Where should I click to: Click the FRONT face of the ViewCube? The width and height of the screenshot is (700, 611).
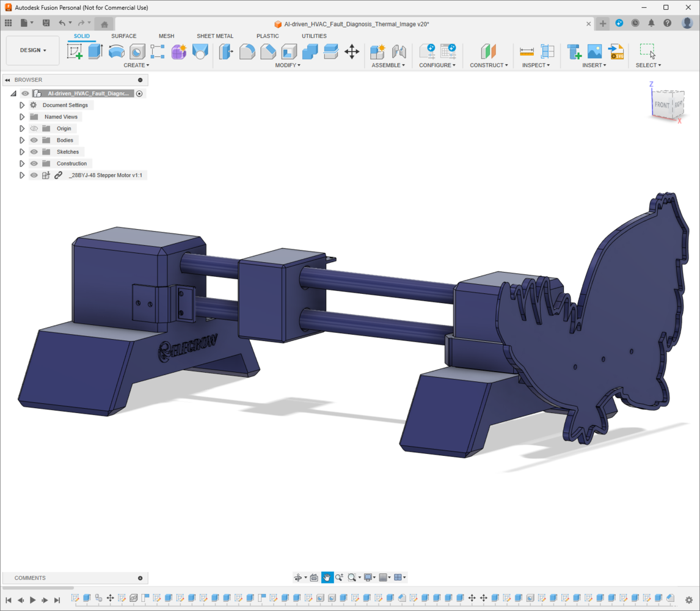point(662,105)
